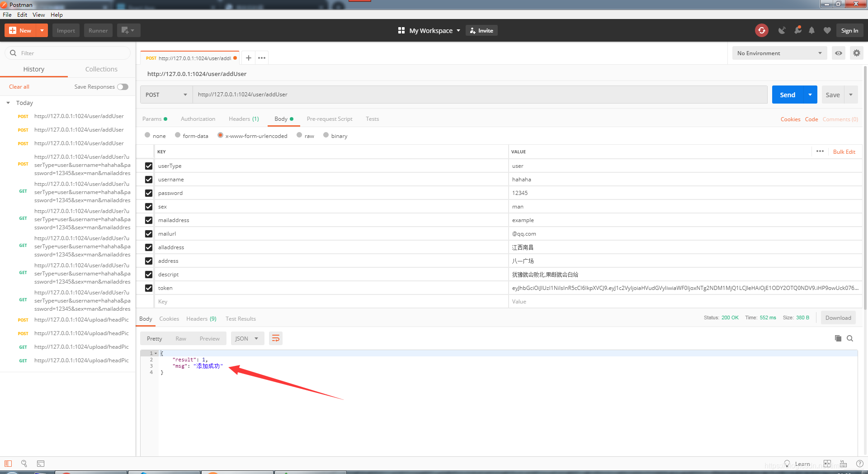Download the response with Download button
This screenshot has height=474, width=868.
pyautogui.click(x=838, y=318)
